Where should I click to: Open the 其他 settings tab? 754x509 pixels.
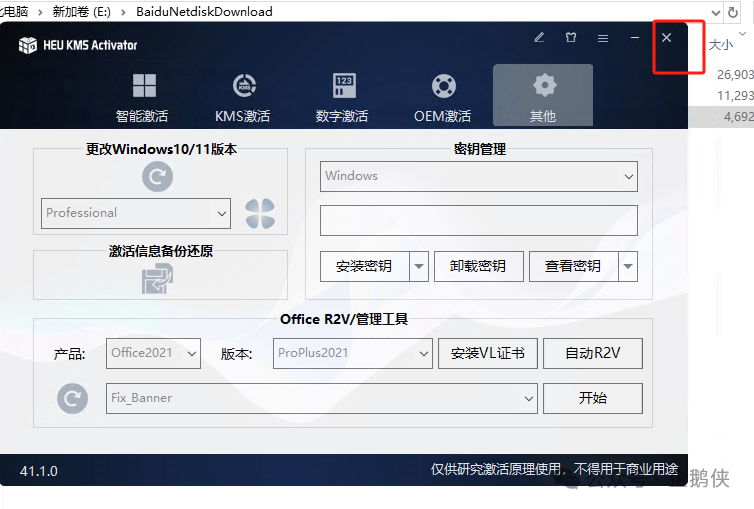[x=543, y=95]
